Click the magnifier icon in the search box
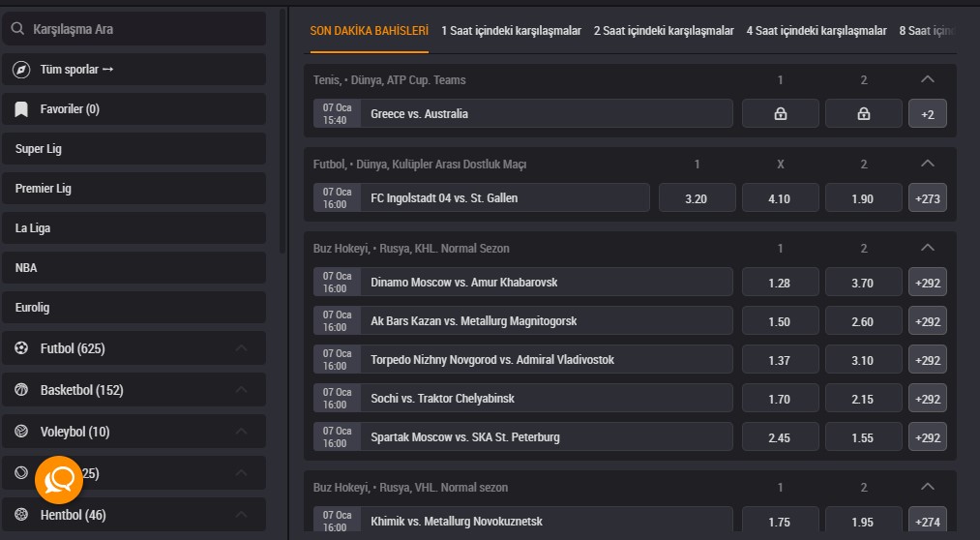The height and width of the screenshot is (540, 980). tap(18, 29)
